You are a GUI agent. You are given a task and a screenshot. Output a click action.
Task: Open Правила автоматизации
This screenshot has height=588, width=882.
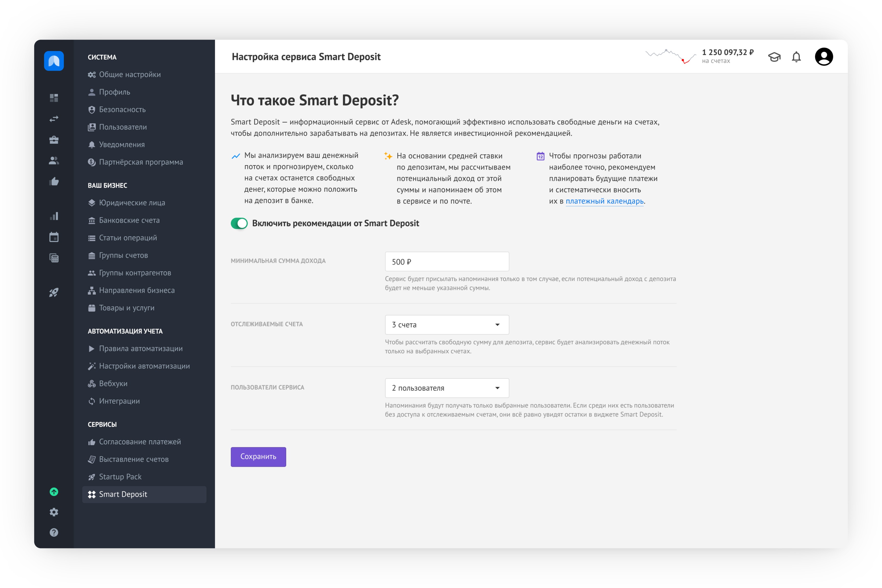(x=144, y=349)
